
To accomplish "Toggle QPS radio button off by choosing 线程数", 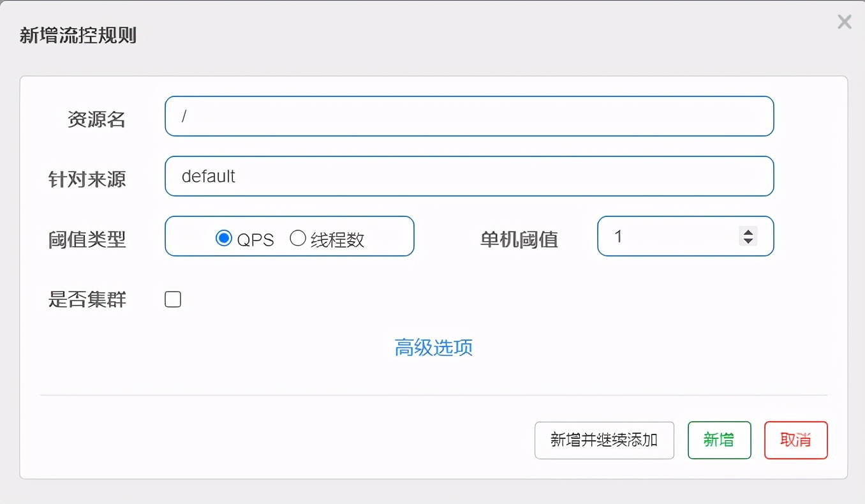I will 297,237.
